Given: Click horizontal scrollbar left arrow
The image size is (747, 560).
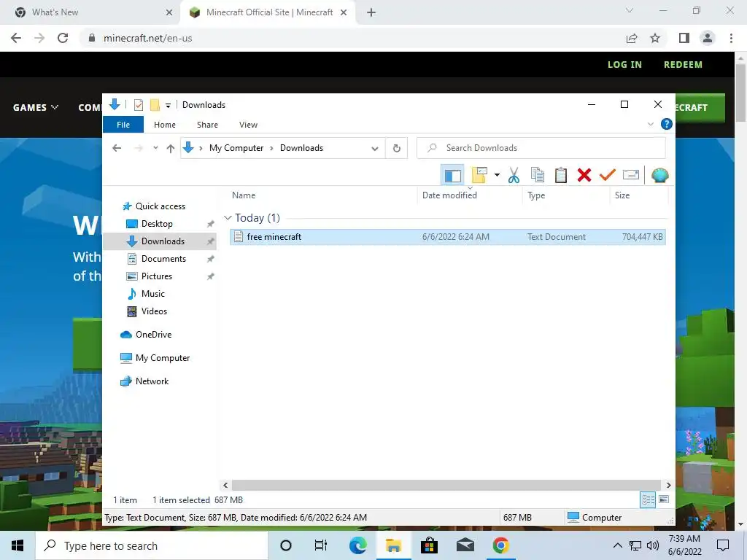Looking at the screenshot, I should (225, 485).
